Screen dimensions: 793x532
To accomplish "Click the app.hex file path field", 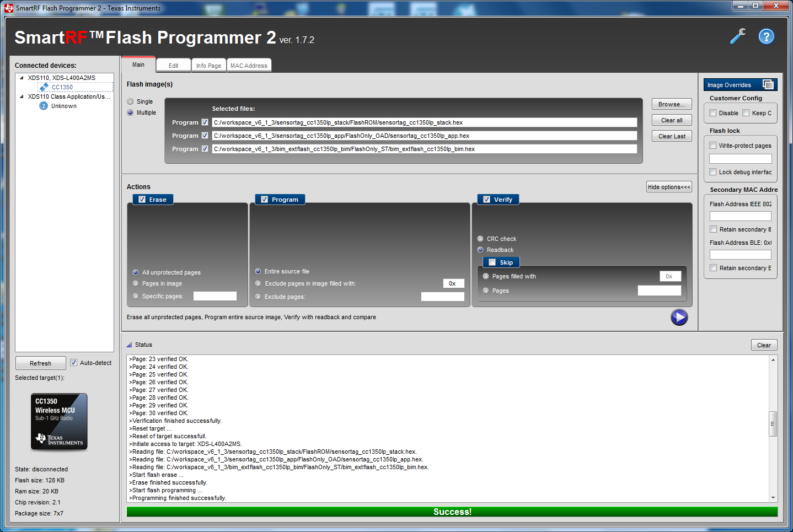I will pos(425,136).
